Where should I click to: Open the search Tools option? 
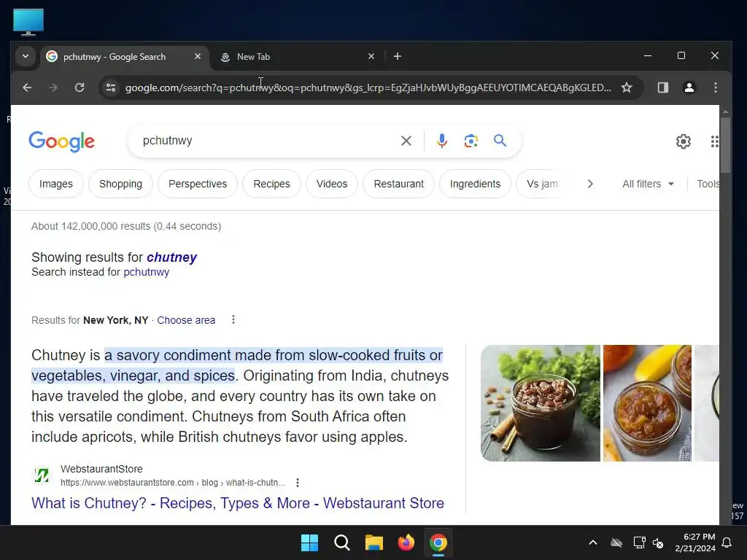708,184
